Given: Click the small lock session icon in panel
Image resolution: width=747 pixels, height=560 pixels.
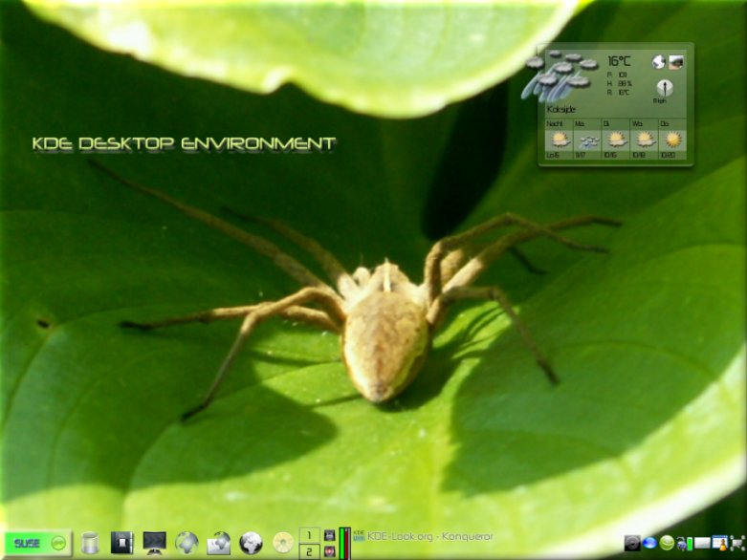Looking at the screenshot, I should coord(329,535).
